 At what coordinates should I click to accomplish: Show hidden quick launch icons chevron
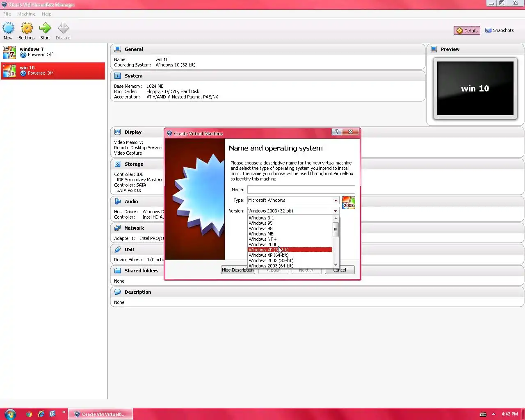[64, 412]
